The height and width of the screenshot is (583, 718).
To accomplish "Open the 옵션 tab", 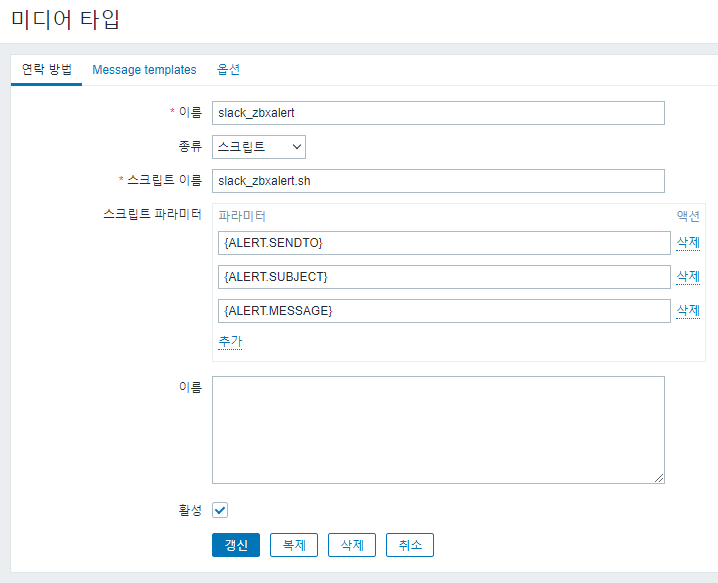I will (228, 70).
